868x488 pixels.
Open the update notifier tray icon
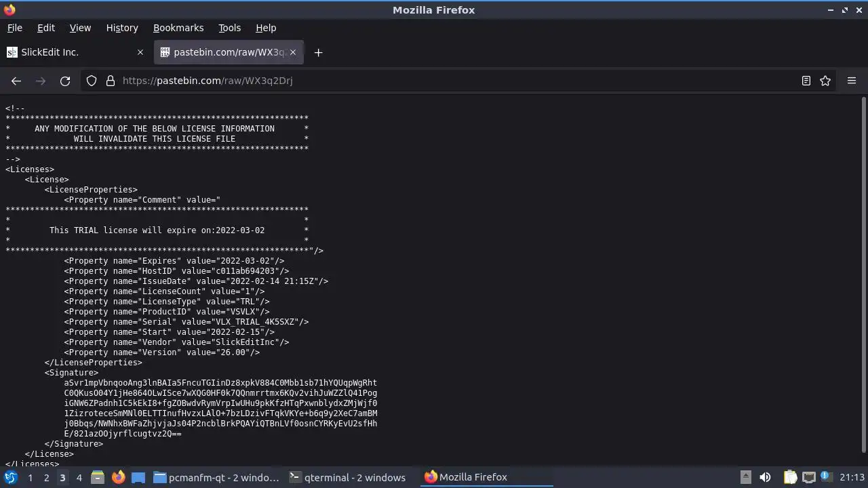[x=825, y=476]
